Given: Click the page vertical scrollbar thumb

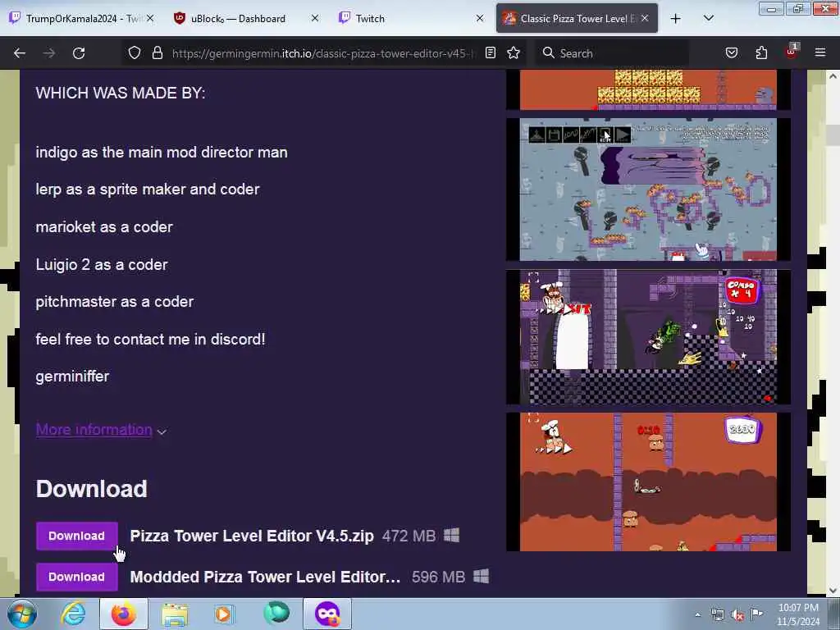Looking at the screenshot, I should (833, 134).
